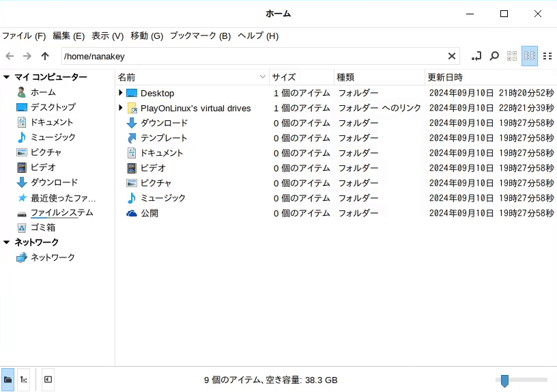Select PlayOnLinux's virtual drives link icon
The height and width of the screenshot is (392, 557).
(132, 108)
